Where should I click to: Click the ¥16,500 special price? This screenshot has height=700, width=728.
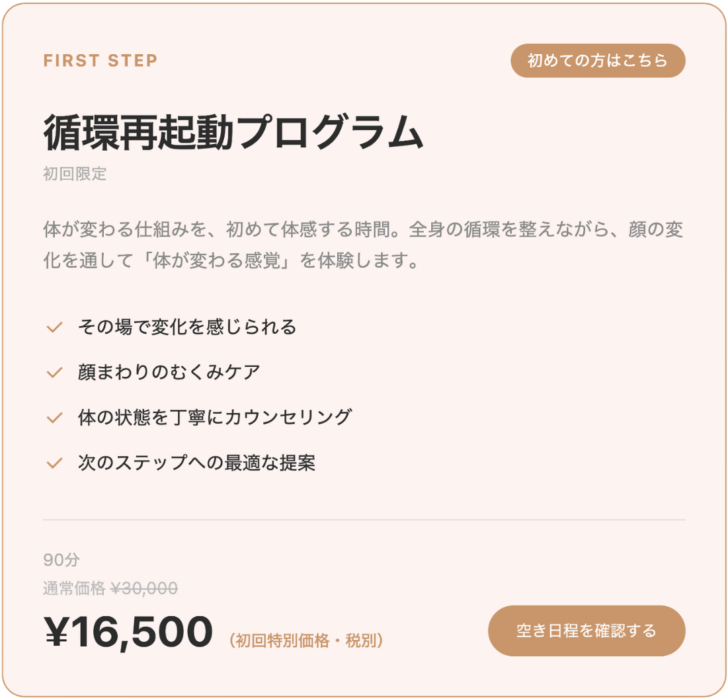click(129, 632)
